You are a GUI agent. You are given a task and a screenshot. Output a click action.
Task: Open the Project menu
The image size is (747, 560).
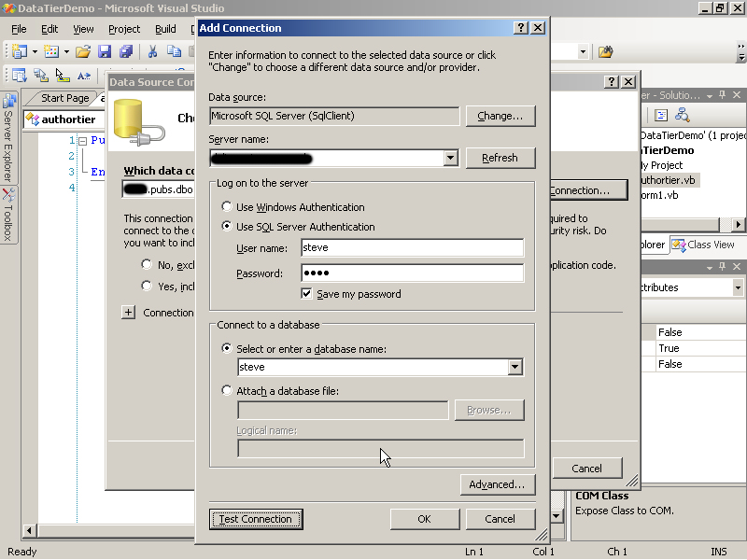(x=124, y=29)
